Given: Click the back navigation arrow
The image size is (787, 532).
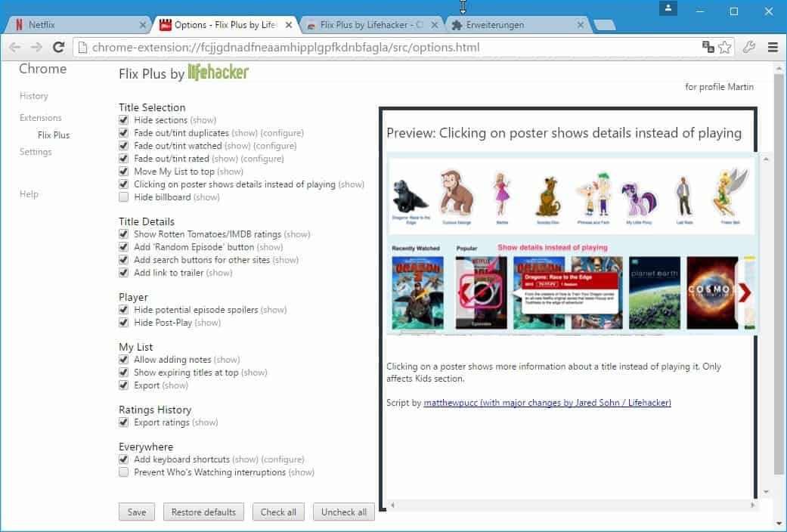Looking at the screenshot, I should click(x=15, y=46).
